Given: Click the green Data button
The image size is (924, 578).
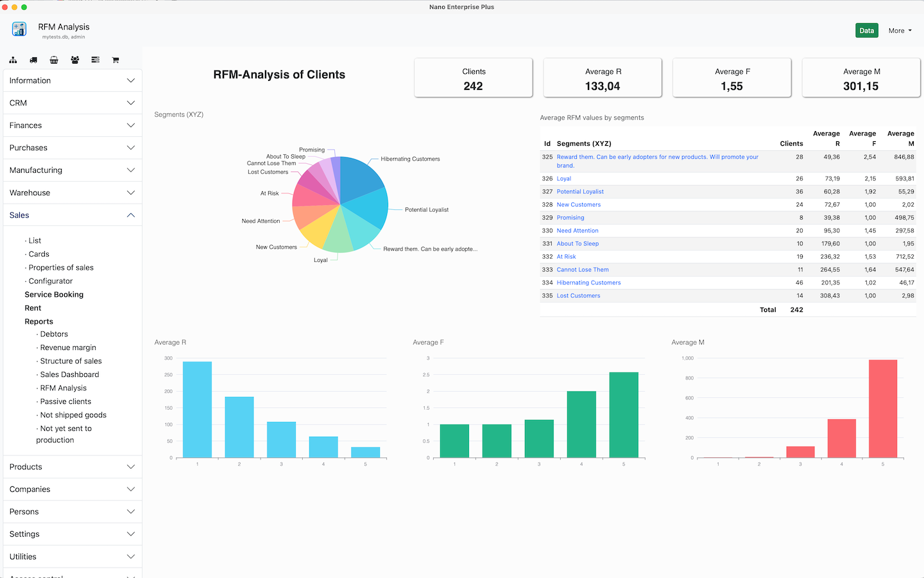Looking at the screenshot, I should click(x=867, y=31).
